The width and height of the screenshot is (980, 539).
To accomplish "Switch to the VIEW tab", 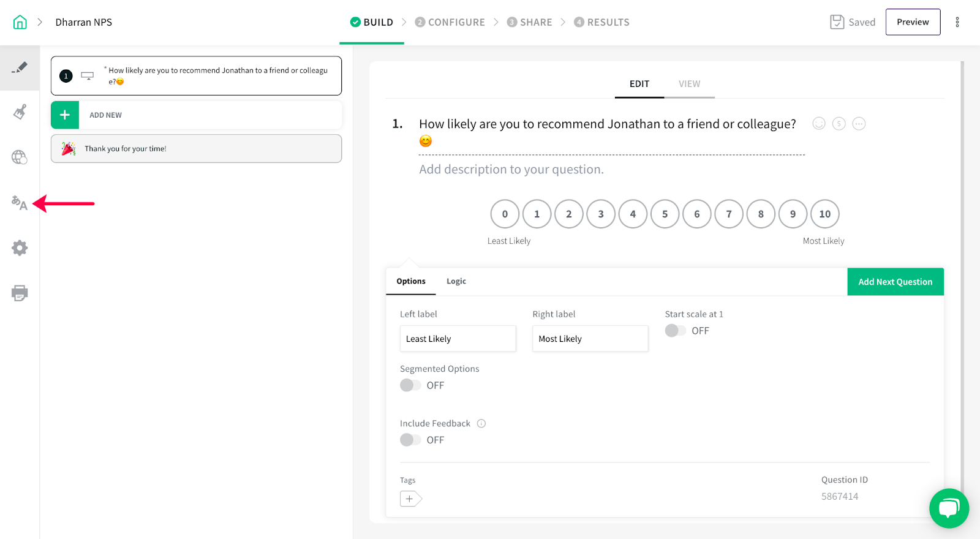I will click(x=689, y=84).
